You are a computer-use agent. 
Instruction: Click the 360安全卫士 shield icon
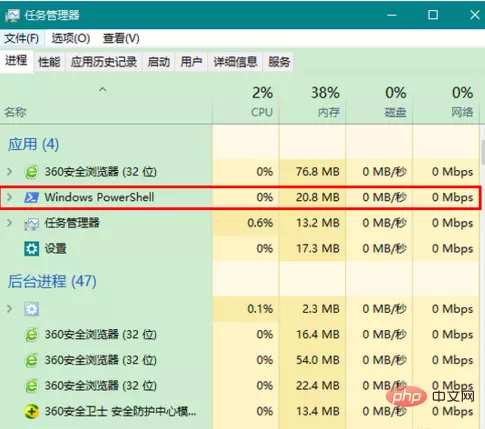pos(31,411)
